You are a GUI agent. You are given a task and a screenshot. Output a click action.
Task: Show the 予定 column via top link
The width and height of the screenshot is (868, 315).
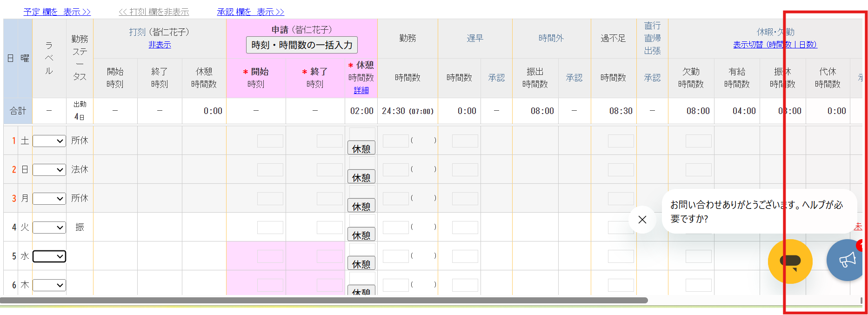pyautogui.click(x=57, y=12)
